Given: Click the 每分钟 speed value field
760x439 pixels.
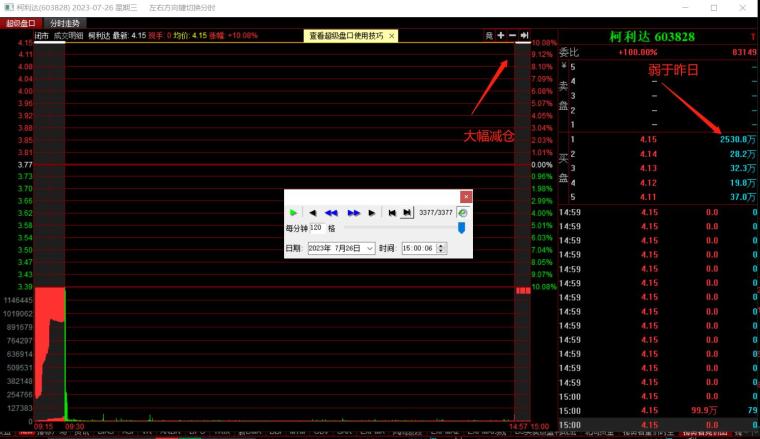Looking at the screenshot, I should 316,228.
